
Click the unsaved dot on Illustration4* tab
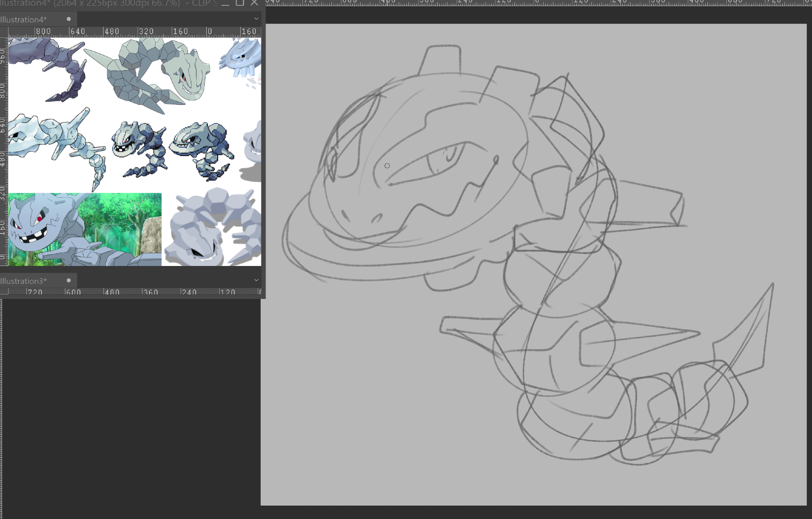[x=69, y=19]
